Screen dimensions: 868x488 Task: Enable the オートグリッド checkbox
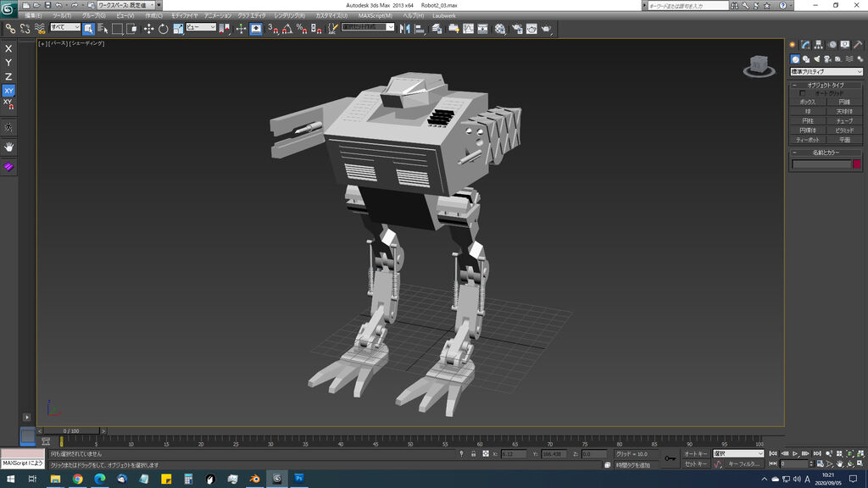click(803, 93)
